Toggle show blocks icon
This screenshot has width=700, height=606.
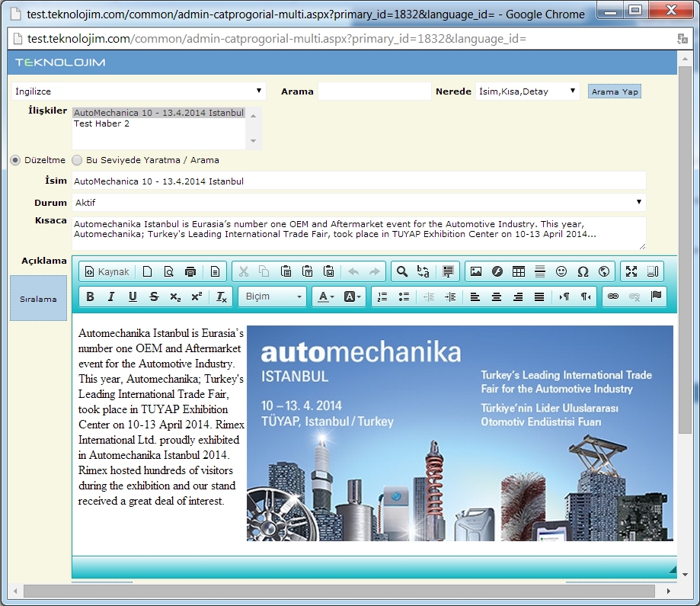click(653, 271)
